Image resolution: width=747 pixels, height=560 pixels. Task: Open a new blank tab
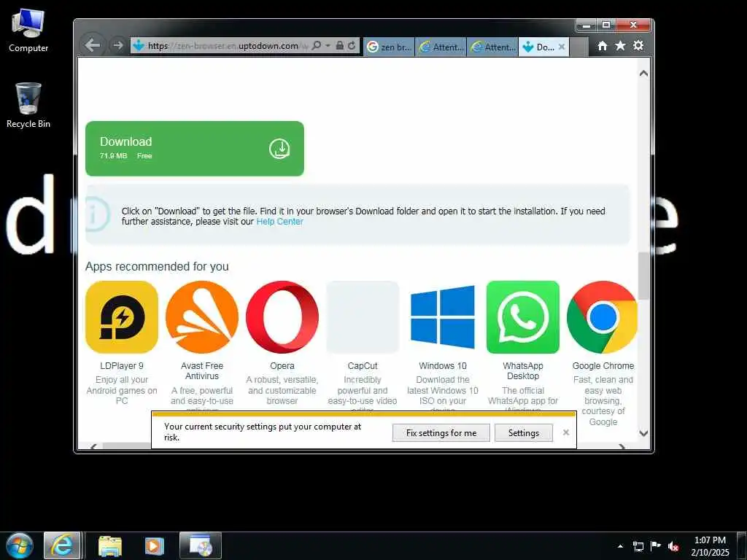(578, 47)
